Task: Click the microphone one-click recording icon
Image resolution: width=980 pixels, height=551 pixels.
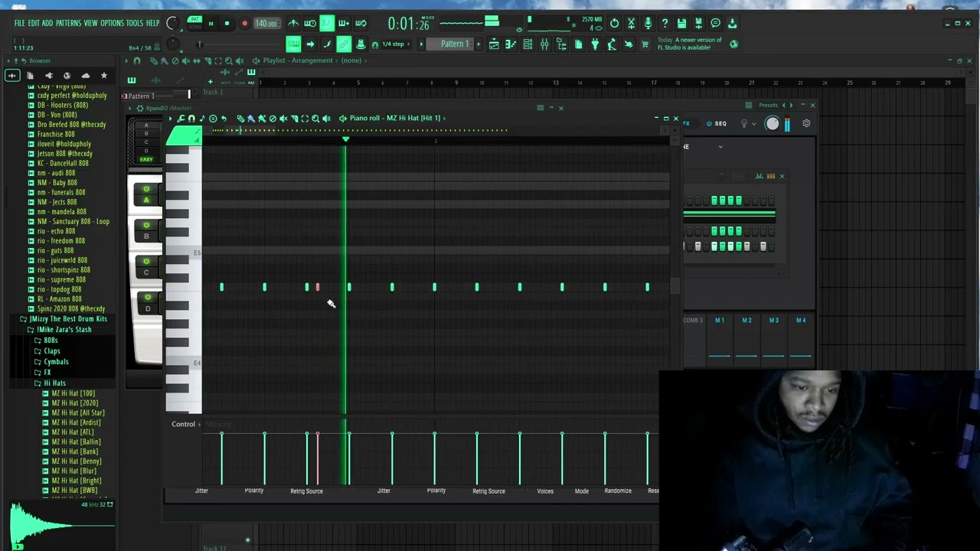Action: click(x=648, y=23)
